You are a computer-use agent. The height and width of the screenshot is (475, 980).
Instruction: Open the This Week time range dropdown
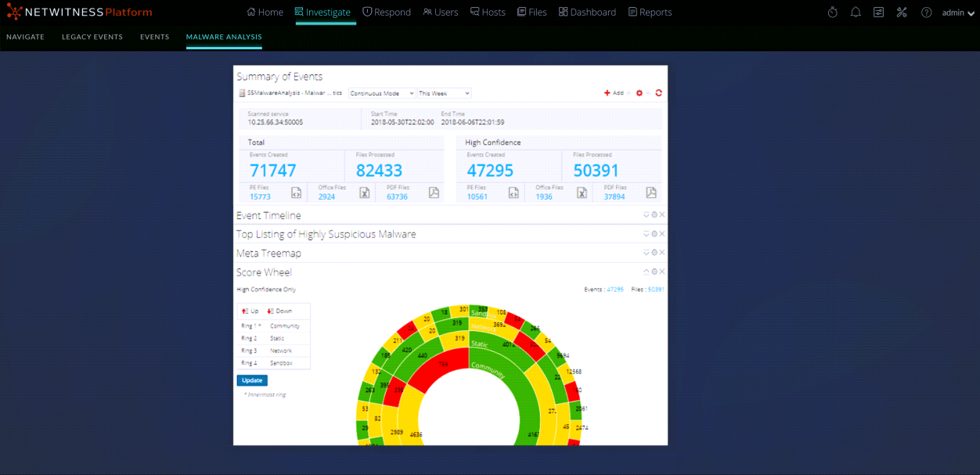(x=444, y=93)
